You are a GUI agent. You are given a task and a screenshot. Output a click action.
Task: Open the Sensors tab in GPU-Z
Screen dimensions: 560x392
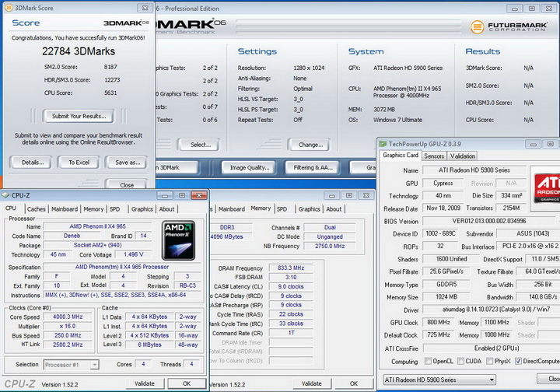coord(434,156)
